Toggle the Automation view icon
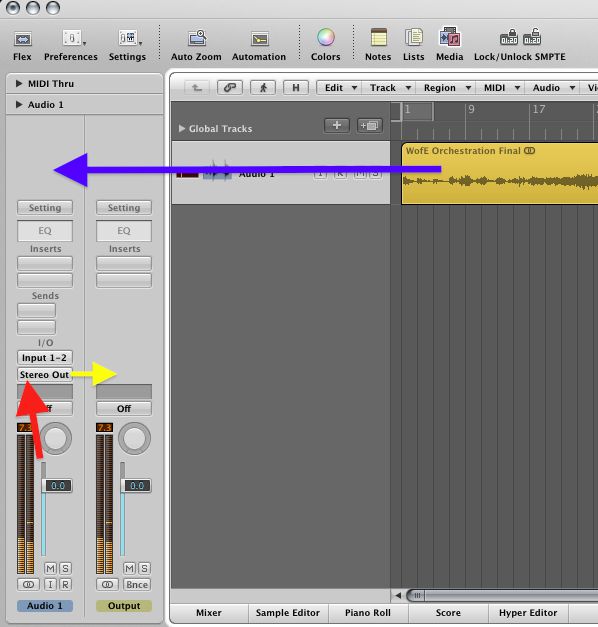This screenshot has width=598, height=627. [260, 39]
